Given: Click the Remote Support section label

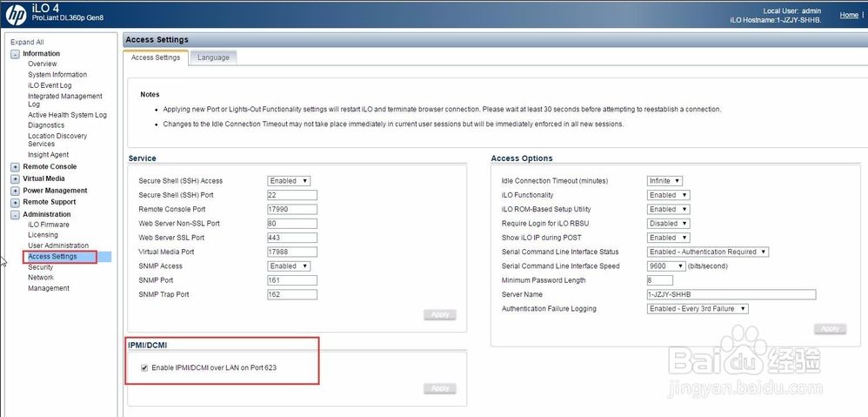Looking at the screenshot, I should 50,202.
